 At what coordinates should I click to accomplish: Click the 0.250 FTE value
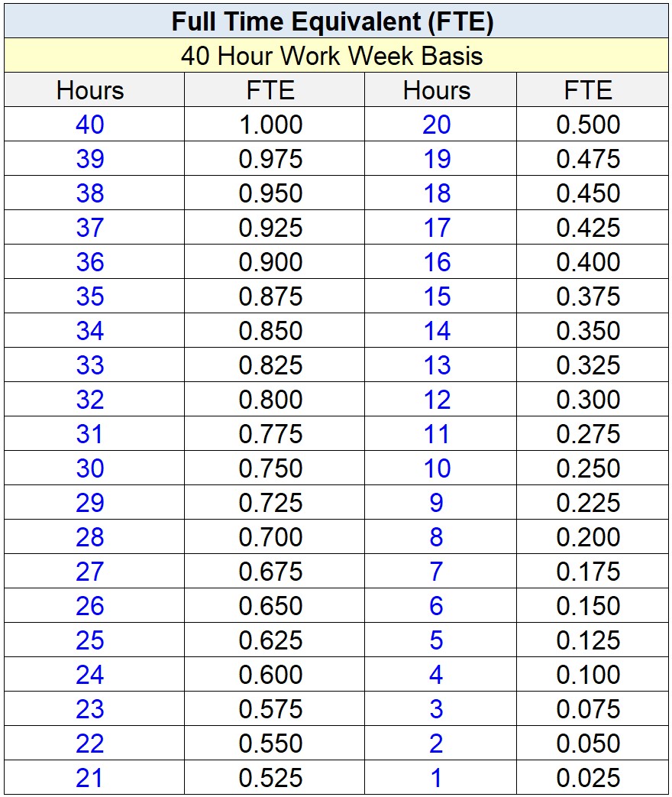point(592,468)
